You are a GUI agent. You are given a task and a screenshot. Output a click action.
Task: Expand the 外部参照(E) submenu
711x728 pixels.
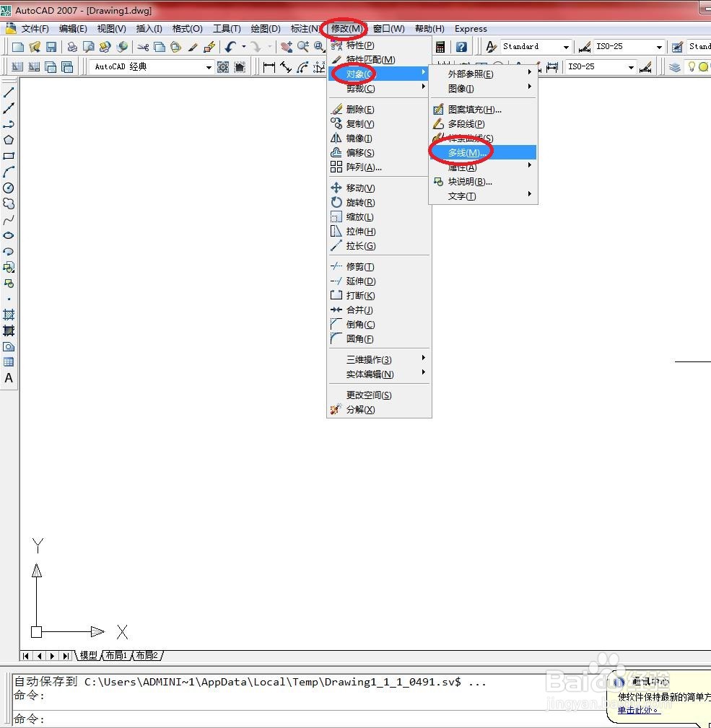point(483,74)
